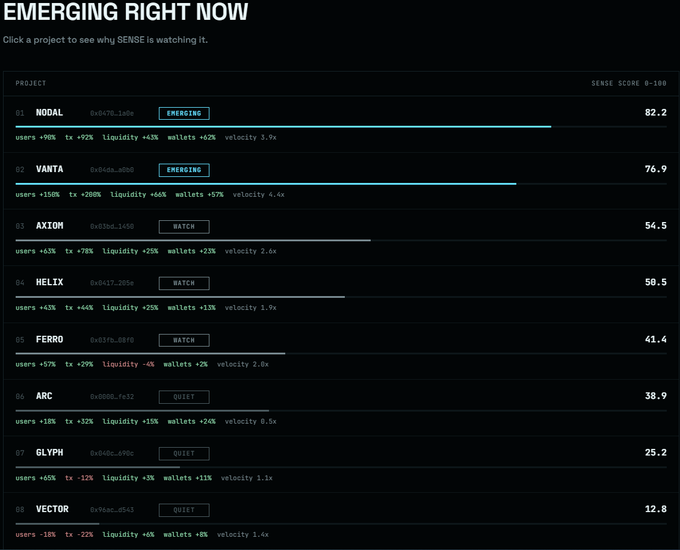Viewport: 680px width, 550px height.
Task: Click NODAL's contract address 0x0470
Action: point(112,114)
